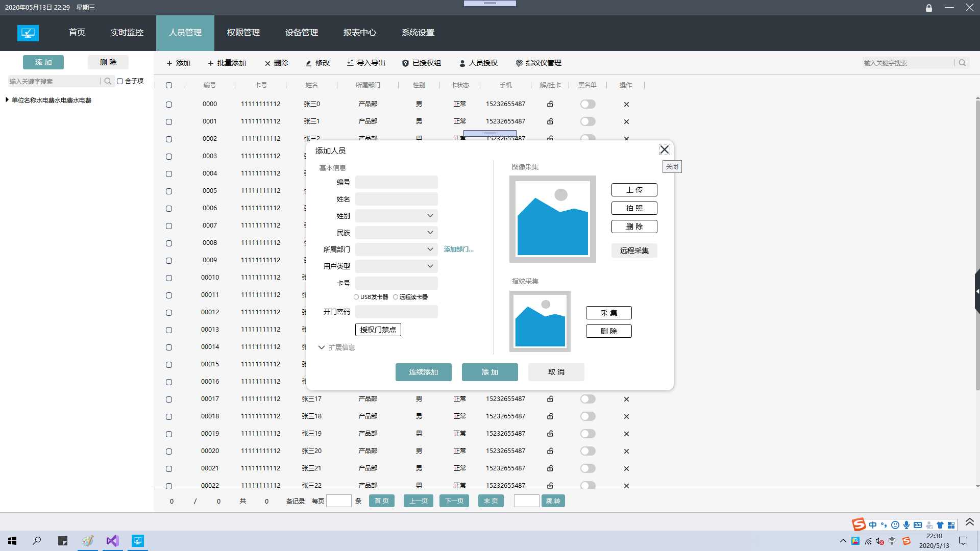Open Windows notification center icon
980x551 pixels.
[963, 541]
